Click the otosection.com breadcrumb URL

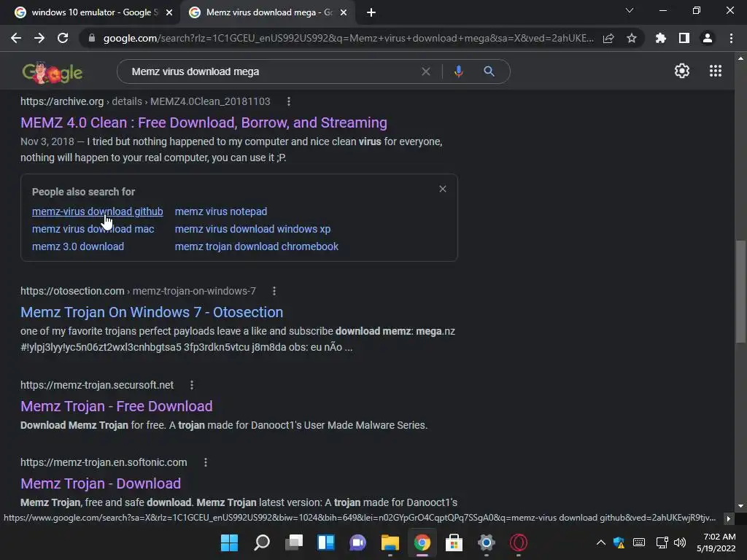tap(138, 291)
